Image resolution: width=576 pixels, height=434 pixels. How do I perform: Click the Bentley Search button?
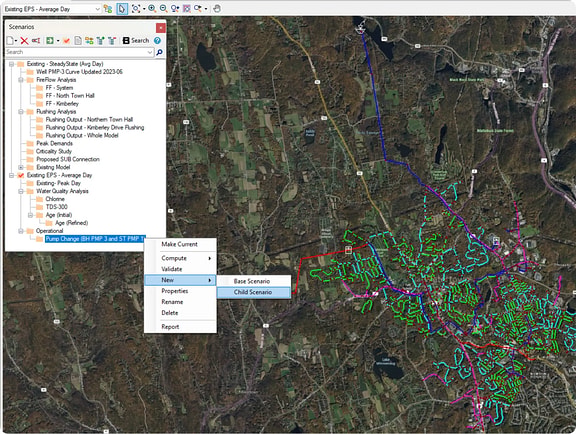tap(136, 40)
